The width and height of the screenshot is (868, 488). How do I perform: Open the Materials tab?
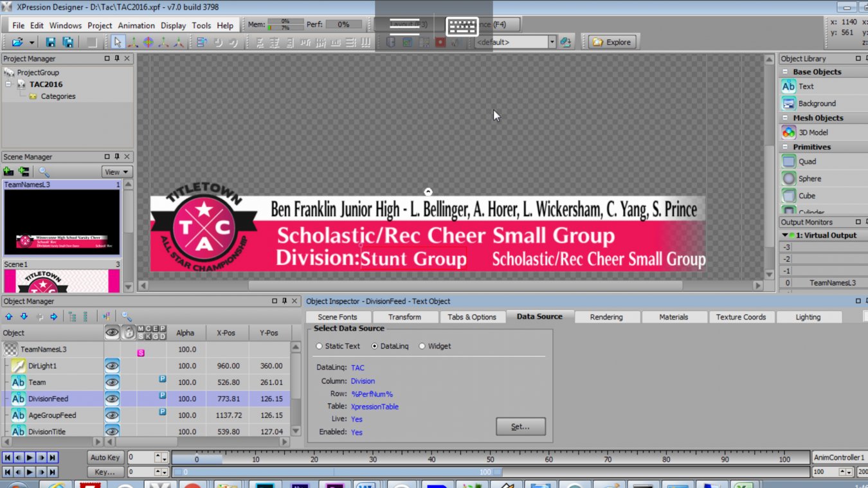click(x=674, y=317)
